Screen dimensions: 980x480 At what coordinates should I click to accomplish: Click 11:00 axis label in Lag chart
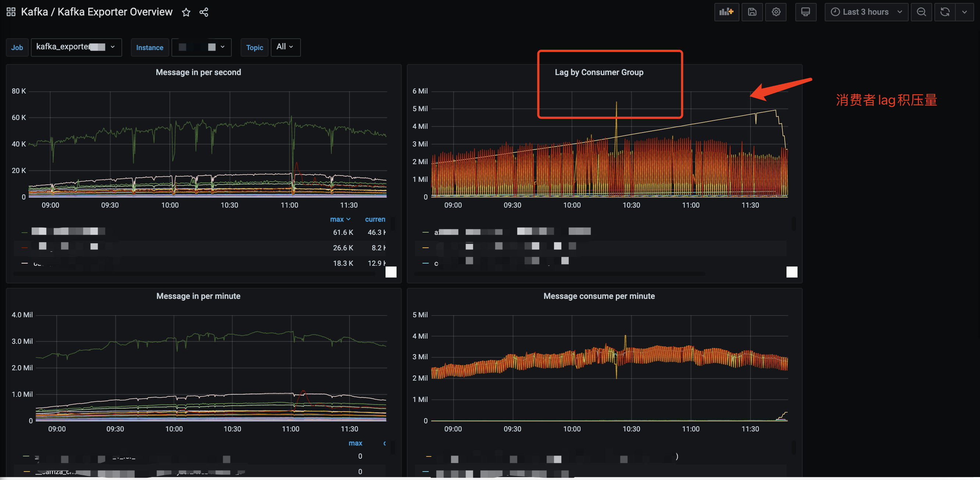coord(690,205)
